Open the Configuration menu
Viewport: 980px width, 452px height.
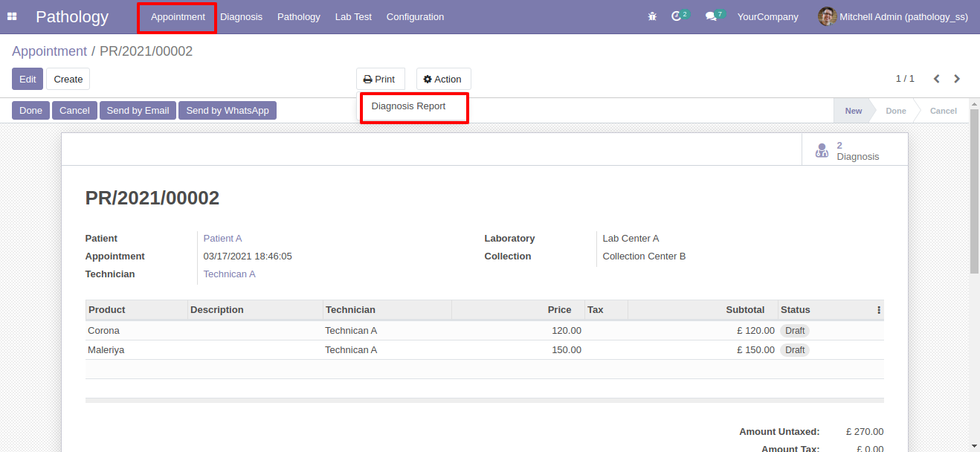point(415,16)
